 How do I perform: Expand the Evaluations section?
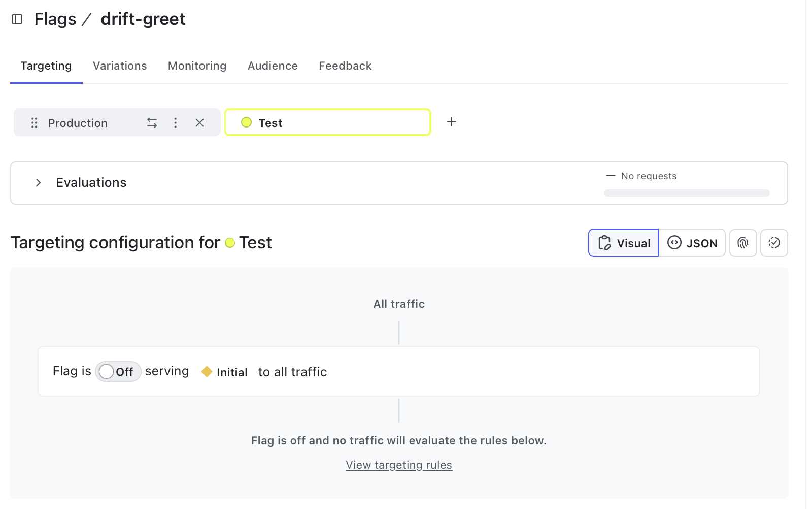click(x=38, y=183)
